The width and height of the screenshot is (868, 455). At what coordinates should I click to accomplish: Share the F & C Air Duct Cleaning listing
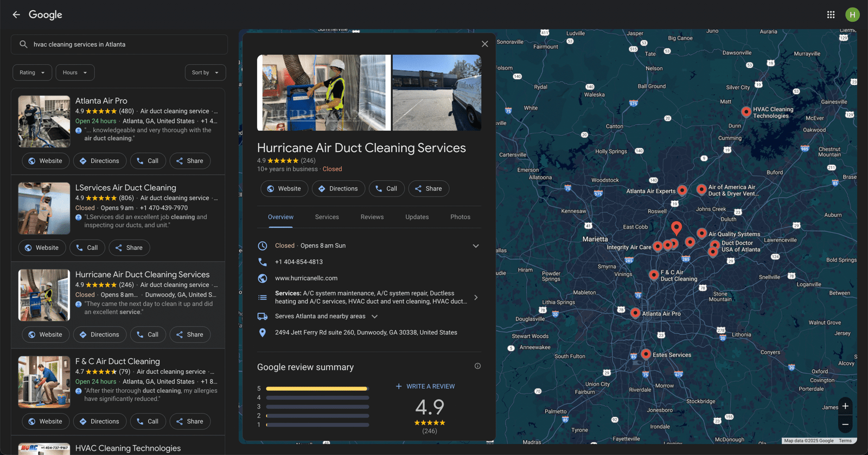(190, 421)
